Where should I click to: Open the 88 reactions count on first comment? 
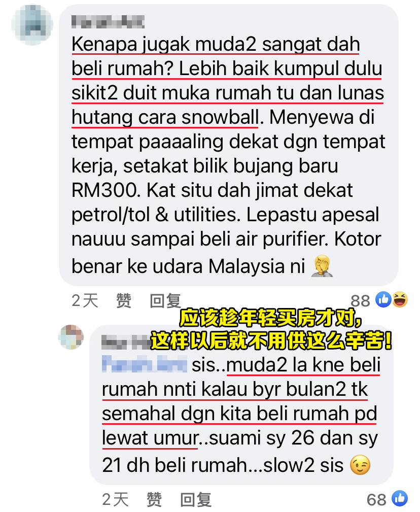(360, 301)
